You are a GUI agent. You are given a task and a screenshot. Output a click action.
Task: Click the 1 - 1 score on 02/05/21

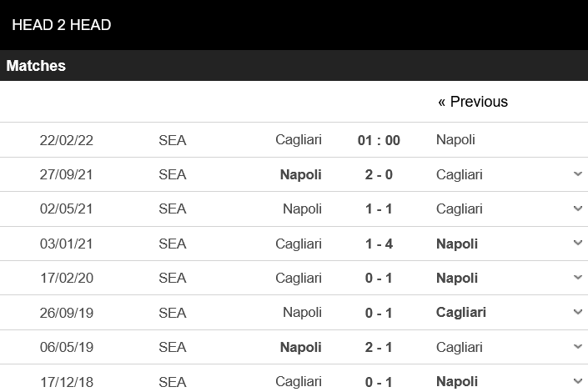379,209
